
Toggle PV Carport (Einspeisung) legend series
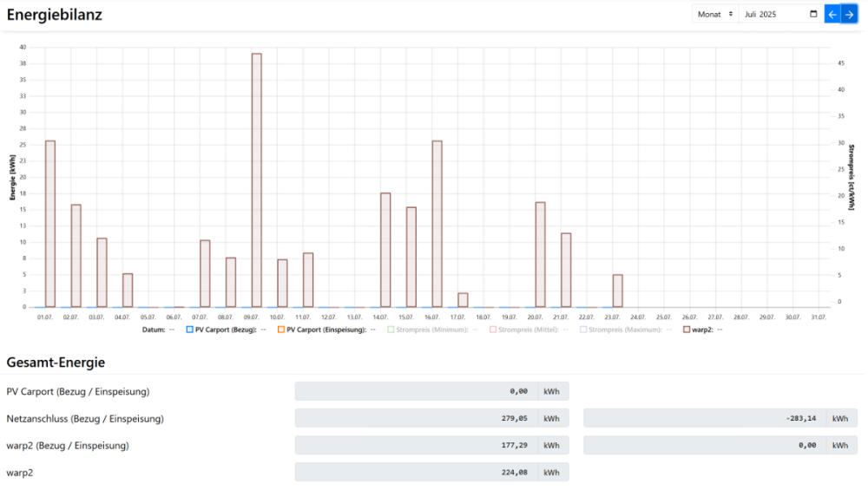click(x=321, y=330)
